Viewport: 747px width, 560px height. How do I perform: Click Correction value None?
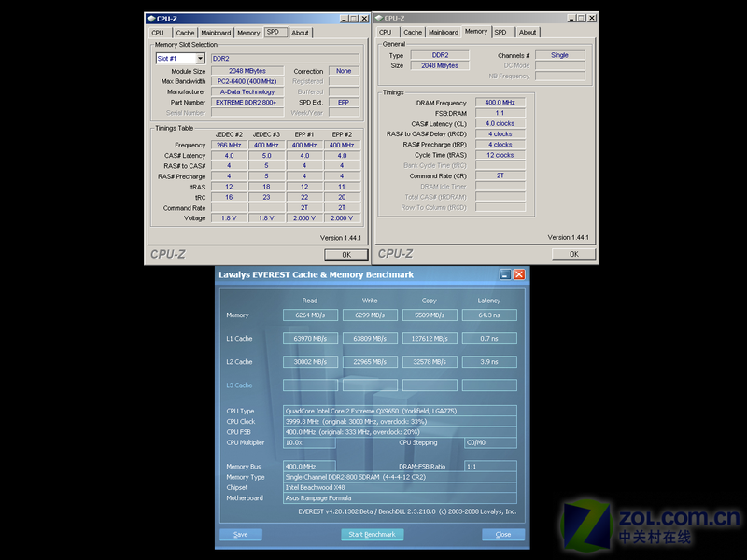[344, 71]
